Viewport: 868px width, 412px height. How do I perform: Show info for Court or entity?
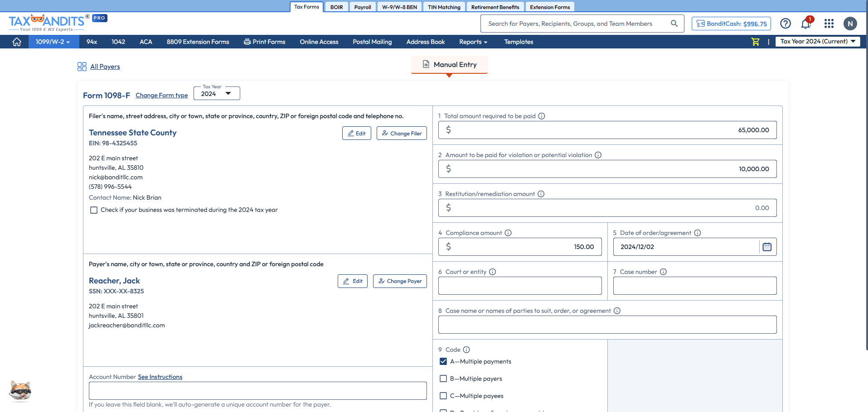coord(492,272)
